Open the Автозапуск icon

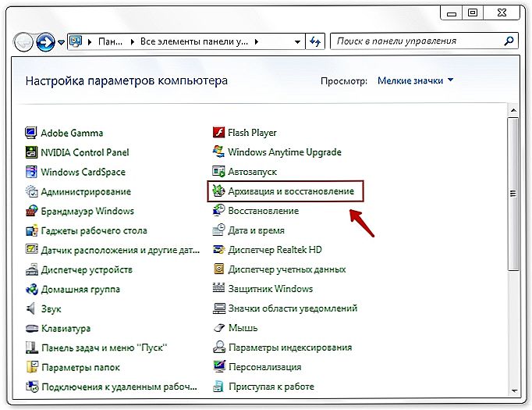(x=218, y=172)
